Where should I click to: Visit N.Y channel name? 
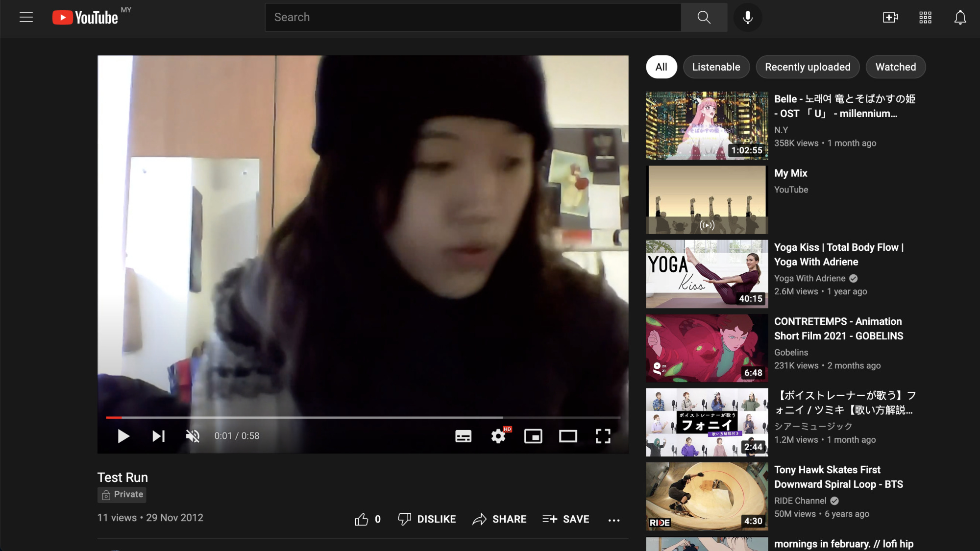tap(781, 130)
